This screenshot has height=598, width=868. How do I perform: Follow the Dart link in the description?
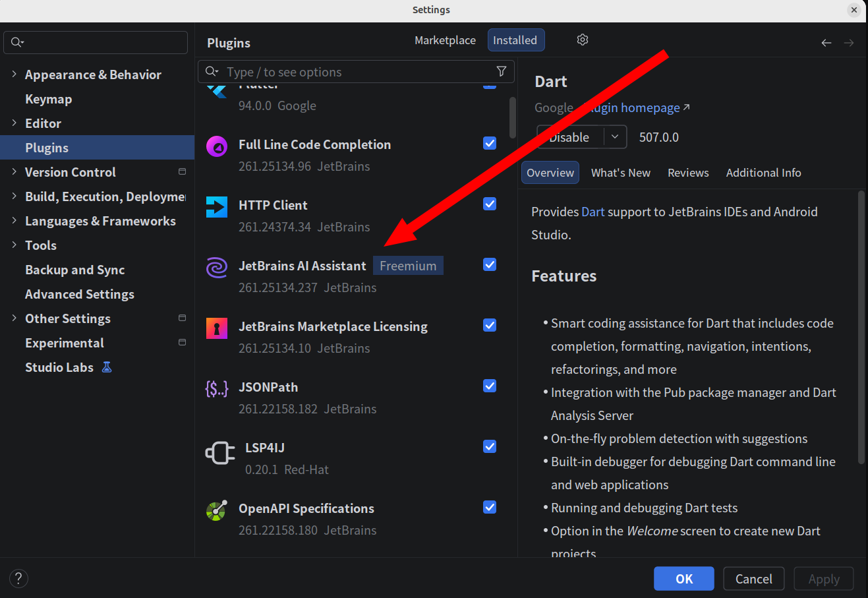point(593,212)
